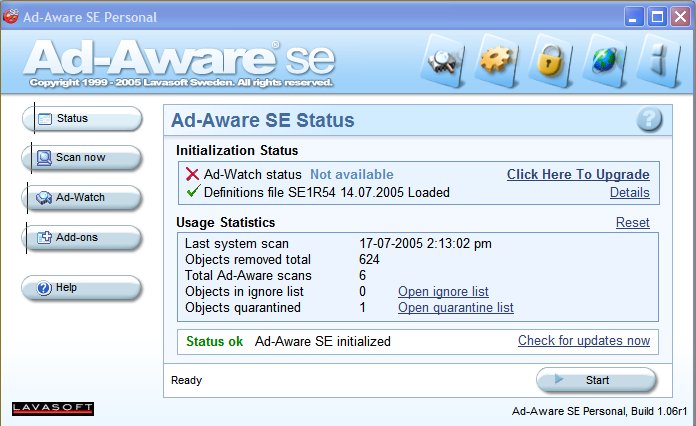The height and width of the screenshot is (426, 696).
Task: Open the Status sidebar page
Action: pyautogui.click(x=83, y=119)
